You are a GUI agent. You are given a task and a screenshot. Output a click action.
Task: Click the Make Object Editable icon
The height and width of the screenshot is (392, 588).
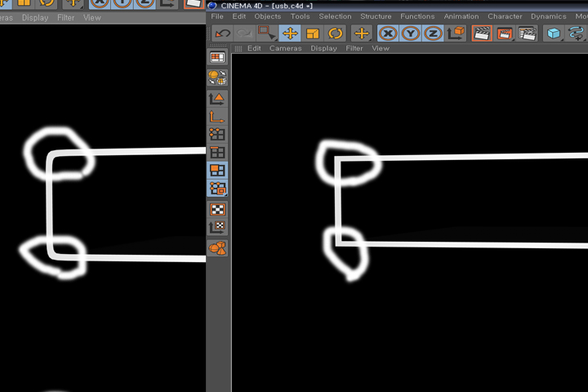pyautogui.click(x=217, y=78)
